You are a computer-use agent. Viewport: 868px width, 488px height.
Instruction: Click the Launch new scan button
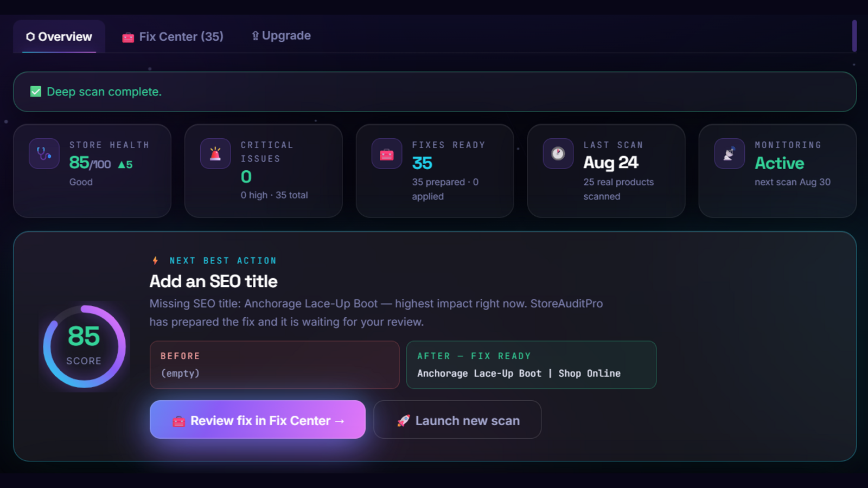(x=457, y=420)
